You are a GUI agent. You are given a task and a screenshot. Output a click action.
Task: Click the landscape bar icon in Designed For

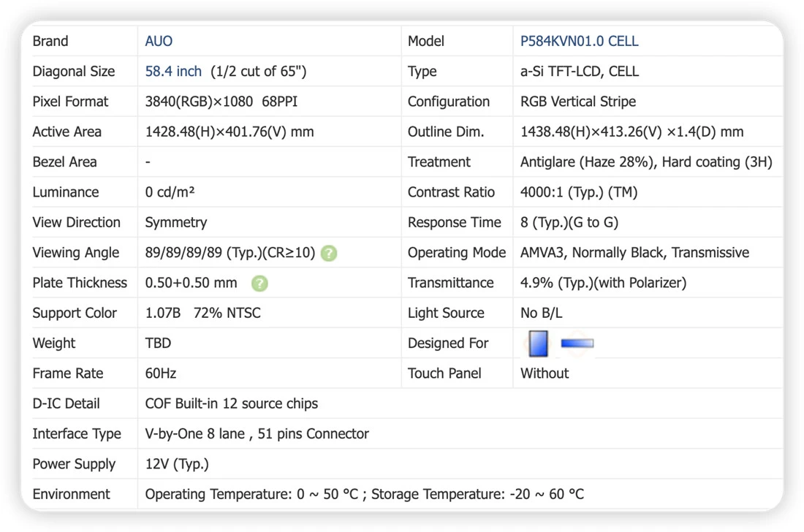[577, 343]
